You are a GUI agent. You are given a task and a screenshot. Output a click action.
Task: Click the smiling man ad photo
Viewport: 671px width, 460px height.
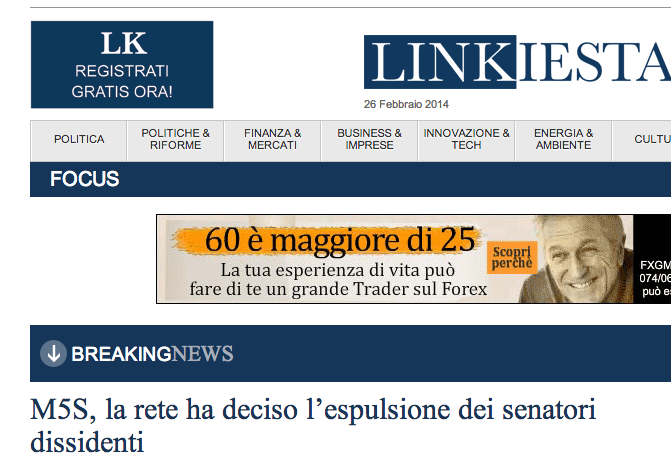click(x=578, y=259)
